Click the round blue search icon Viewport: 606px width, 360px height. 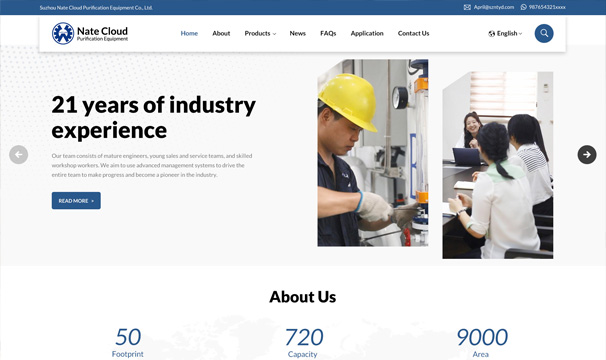(544, 33)
